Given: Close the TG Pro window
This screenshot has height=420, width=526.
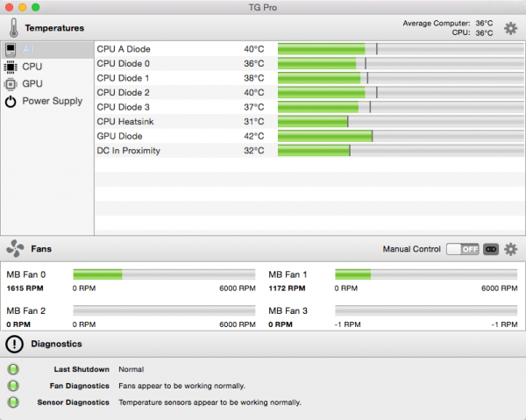Looking at the screenshot, I should point(9,7).
